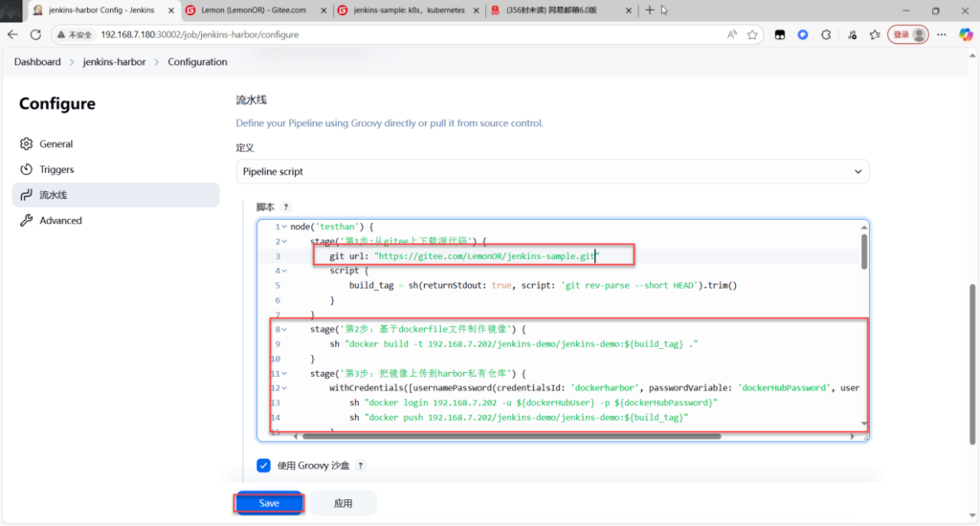Collapse the code fold arrow on line 1

pos(284,227)
